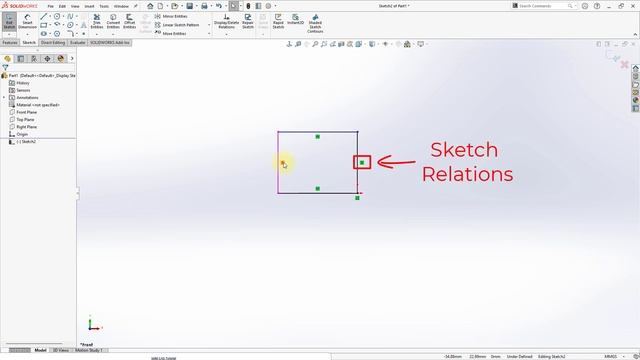Open the File menu
640x360 pixels.
51,6
